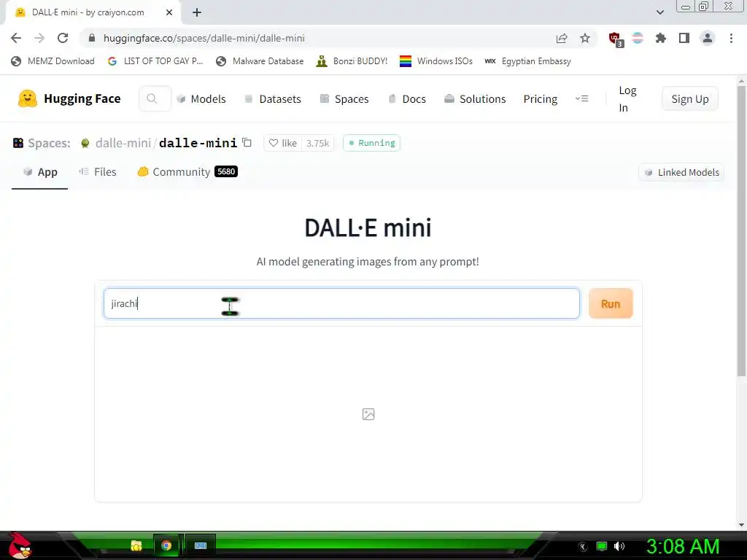Open Windows ISOs bookmark
Screen dimensions: 747x560
click(436, 61)
